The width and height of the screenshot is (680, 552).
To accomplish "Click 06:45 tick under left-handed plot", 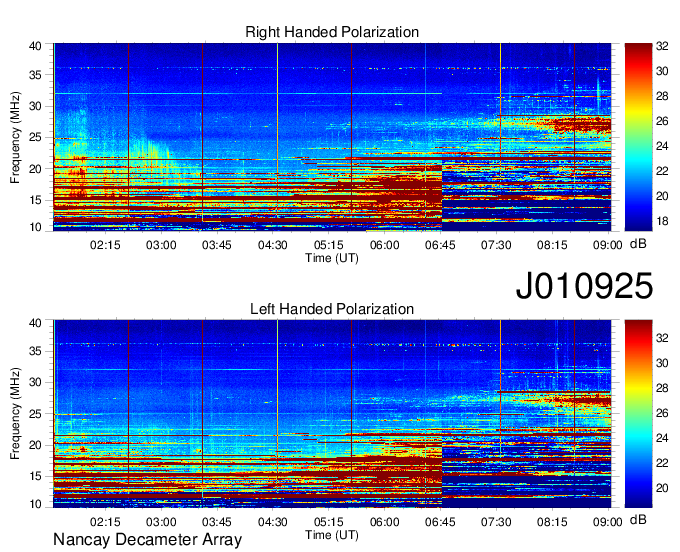I will click(440, 521).
